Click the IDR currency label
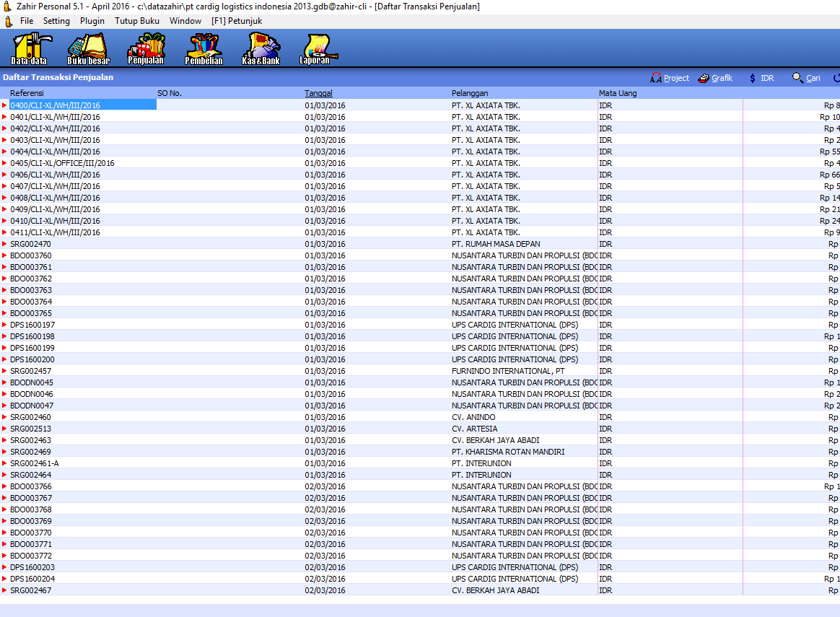This screenshot has width=840, height=617. (x=767, y=78)
